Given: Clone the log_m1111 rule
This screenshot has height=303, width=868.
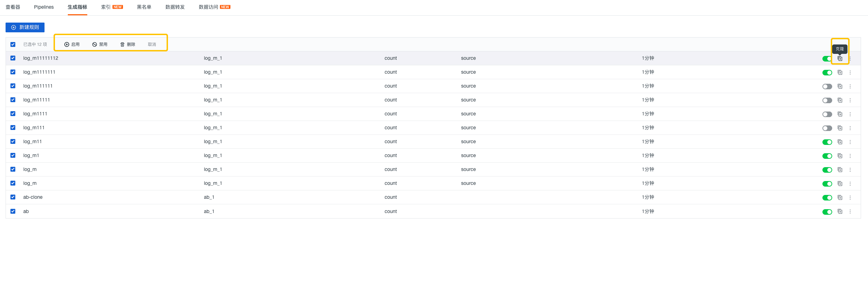Looking at the screenshot, I should (x=840, y=114).
